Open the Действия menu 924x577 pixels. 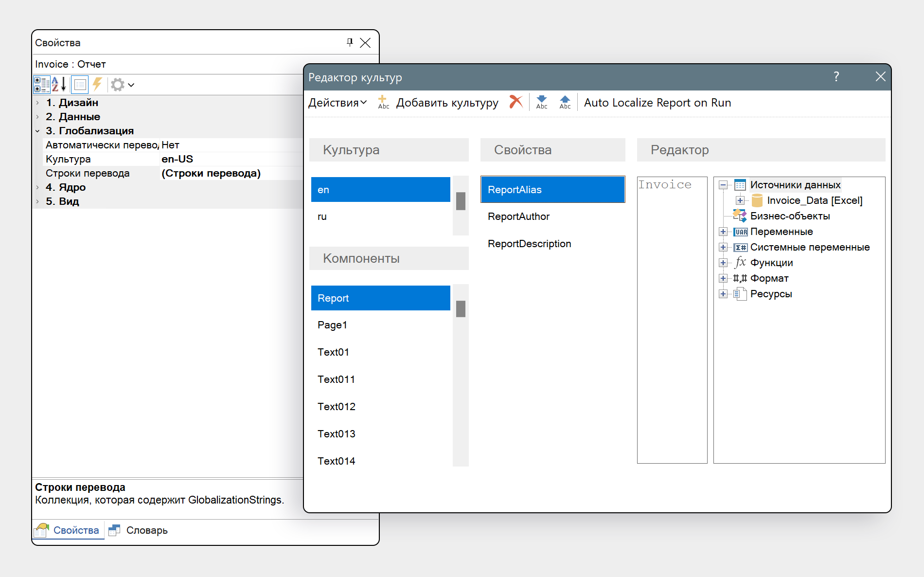click(338, 103)
